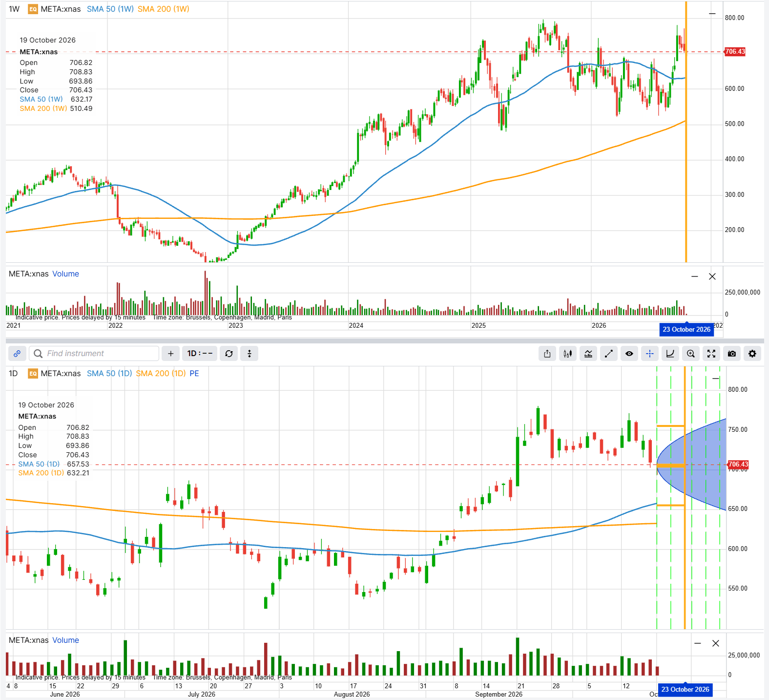Click SMA 50 (1W) label in weekly chart header
This screenshot has width=769, height=700.
point(110,9)
